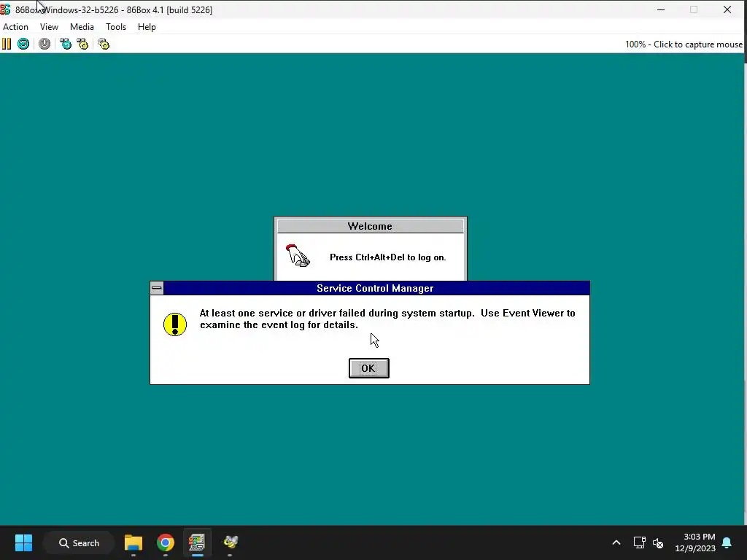Close the 86Box window
Viewport: 747px width, 560px height.
pos(727,9)
